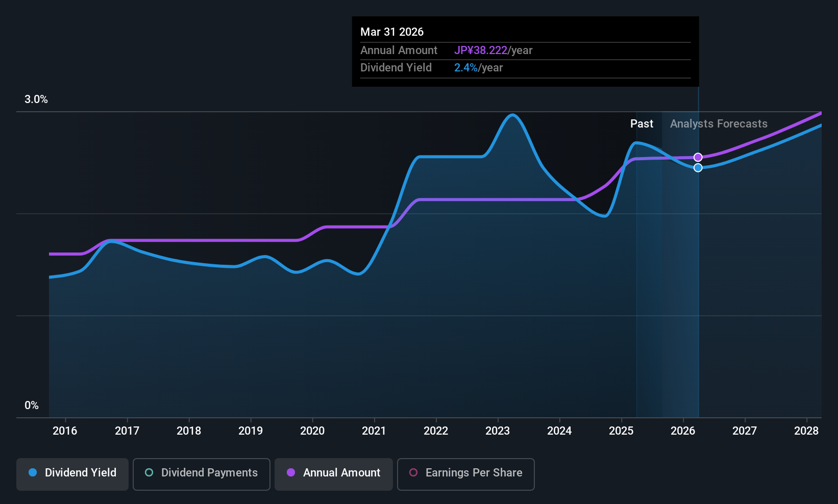Select the blue data point marker on chart

pos(698,168)
